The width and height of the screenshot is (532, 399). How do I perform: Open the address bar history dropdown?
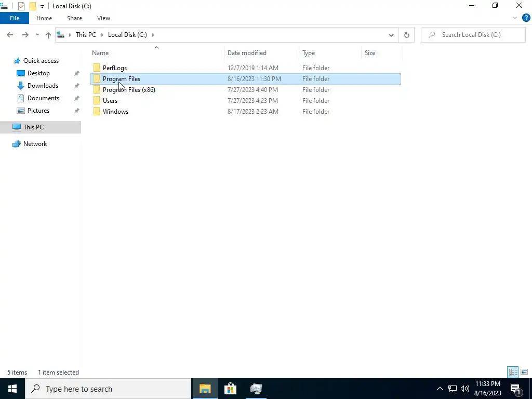391,35
